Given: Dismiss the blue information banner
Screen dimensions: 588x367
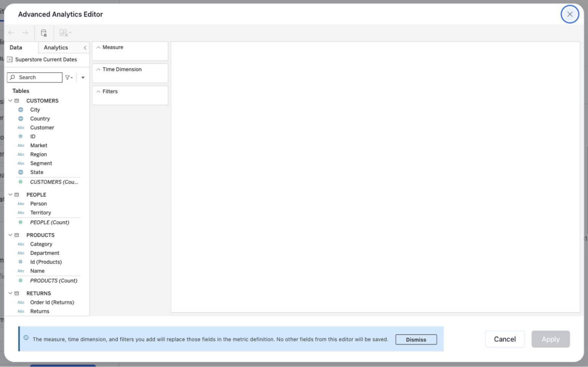Looking at the screenshot, I should click(416, 339).
